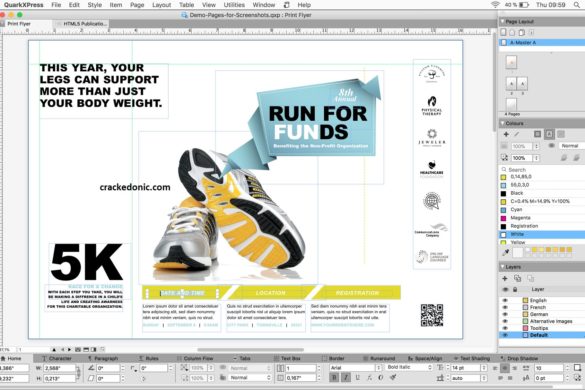
Task: Select the frame colour icon in Colours
Action: (x=537, y=134)
